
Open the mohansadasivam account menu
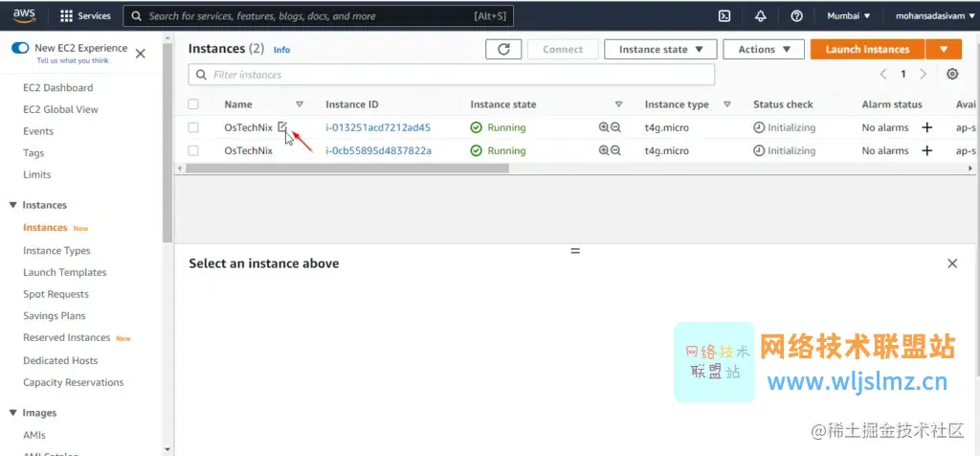click(934, 16)
